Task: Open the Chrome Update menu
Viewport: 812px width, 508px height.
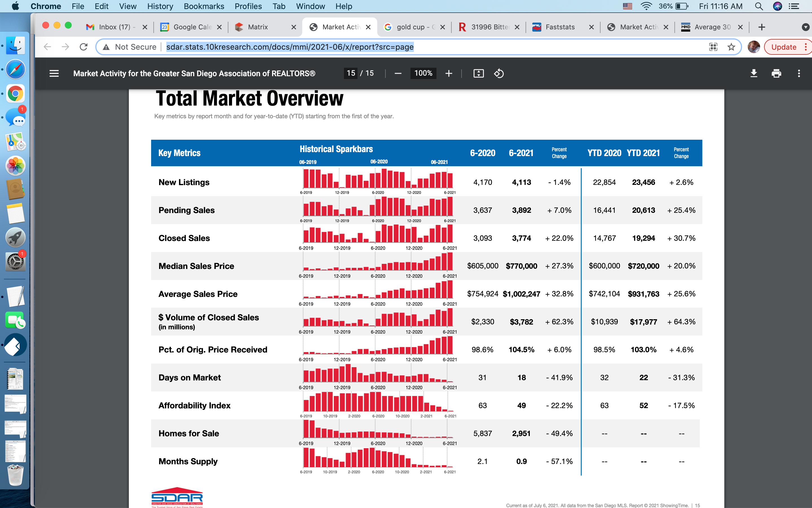Action: pyautogui.click(x=806, y=47)
